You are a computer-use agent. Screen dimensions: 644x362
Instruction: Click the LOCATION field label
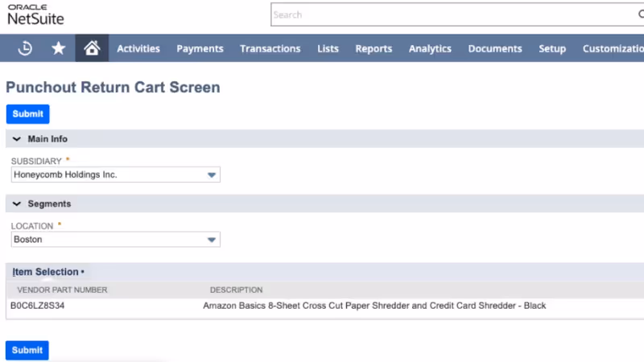[x=32, y=226]
